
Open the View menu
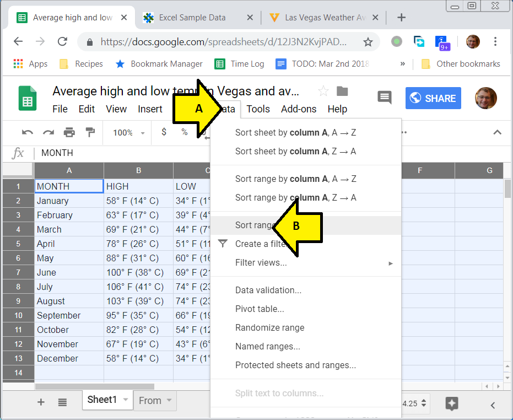pos(116,109)
